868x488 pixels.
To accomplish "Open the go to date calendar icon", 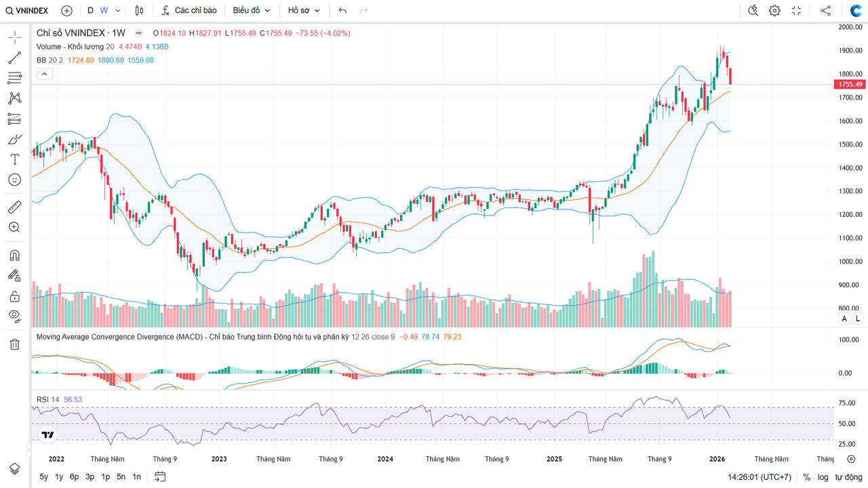I will click(160, 476).
